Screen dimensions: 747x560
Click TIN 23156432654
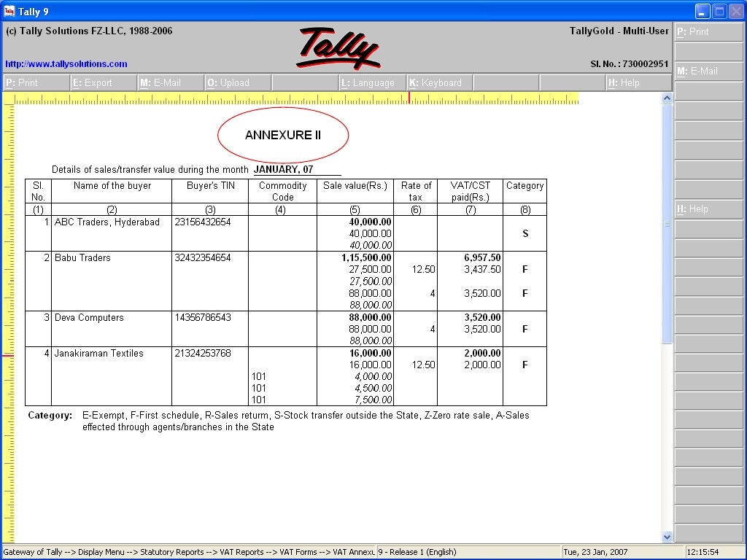[x=203, y=222]
